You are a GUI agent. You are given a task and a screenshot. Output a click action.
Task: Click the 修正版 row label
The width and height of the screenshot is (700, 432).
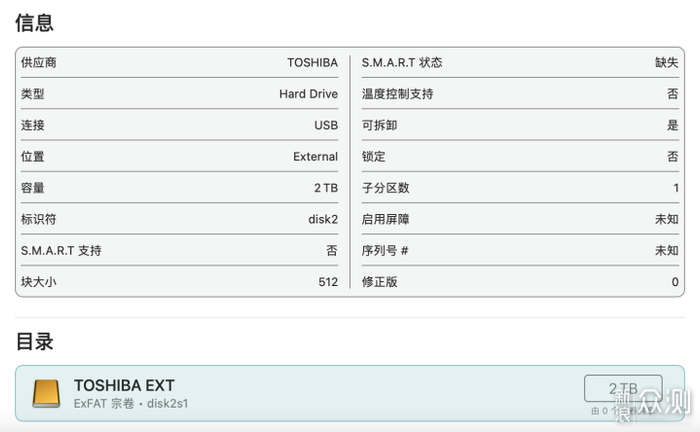pos(379,282)
